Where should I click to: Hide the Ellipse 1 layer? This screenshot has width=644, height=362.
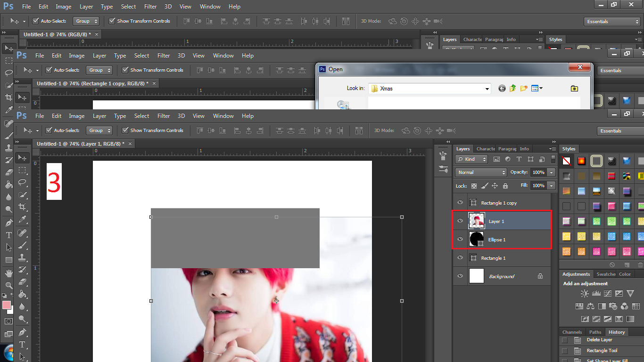point(460,239)
